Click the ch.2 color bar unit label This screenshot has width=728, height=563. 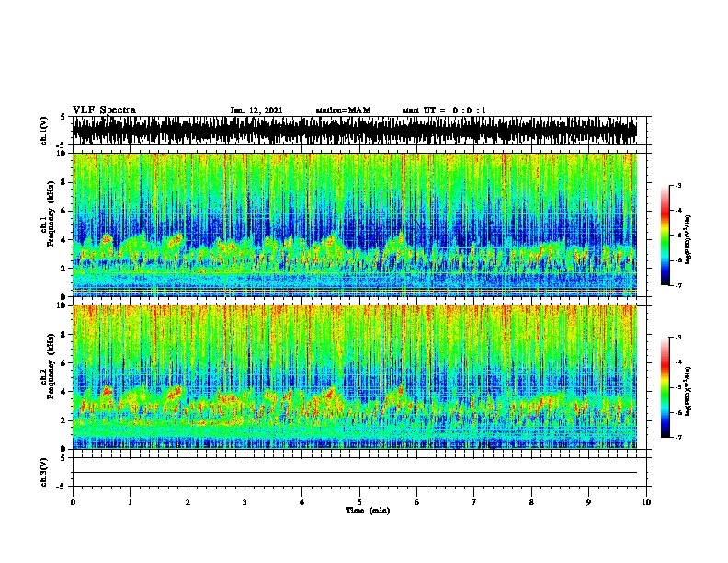pyautogui.click(x=688, y=391)
